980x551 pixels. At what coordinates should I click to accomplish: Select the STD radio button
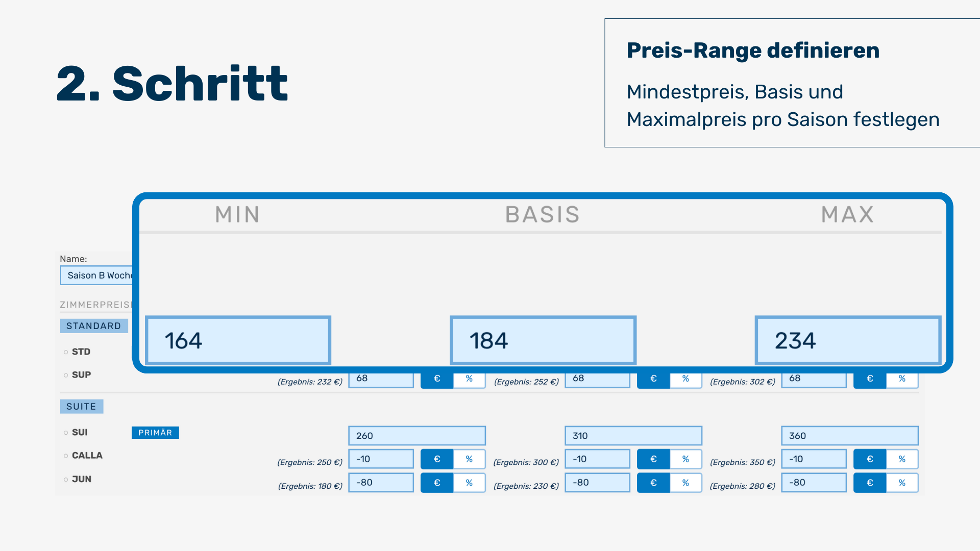[66, 352]
